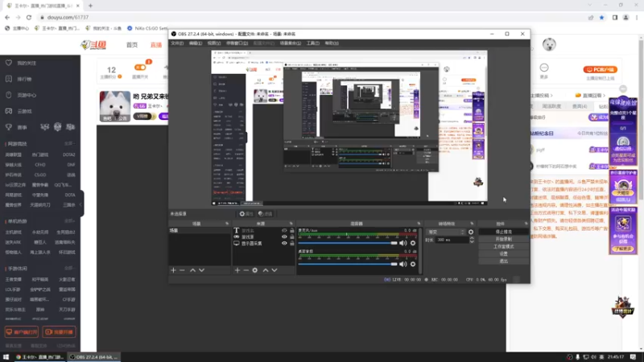The width and height of the screenshot is (644, 362).
Task: Bookmark this page with the star icon
Action: click(x=601, y=18)
